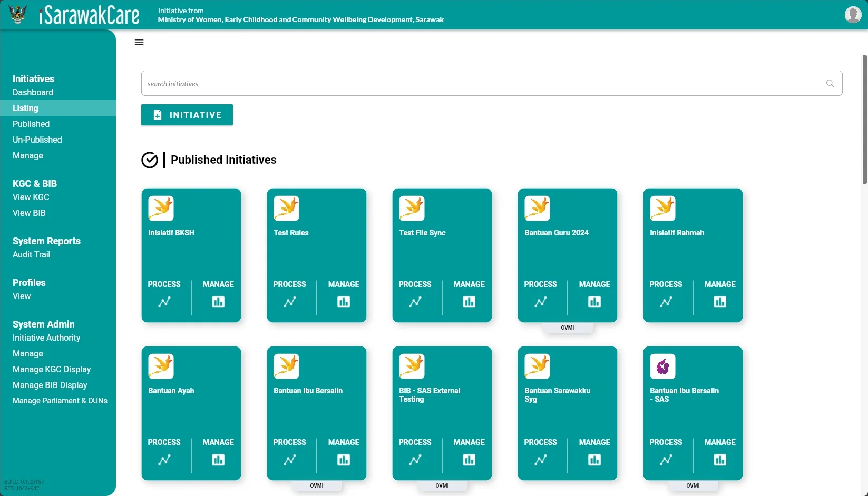Open Manage icon for Bantuan Sarawakku Syg
Viewport: 868px width, 496px height.
tap(594, 460)
